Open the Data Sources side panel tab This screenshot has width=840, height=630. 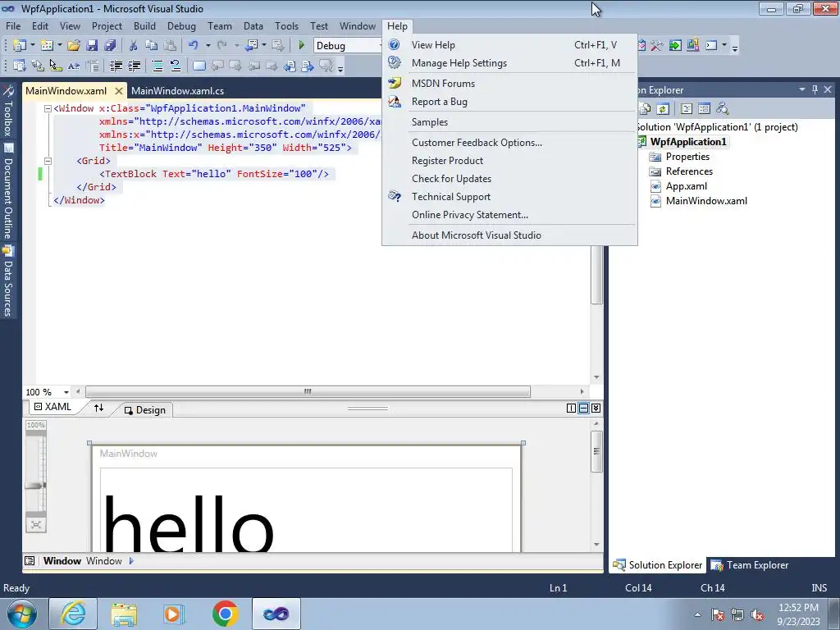[8, 281]
